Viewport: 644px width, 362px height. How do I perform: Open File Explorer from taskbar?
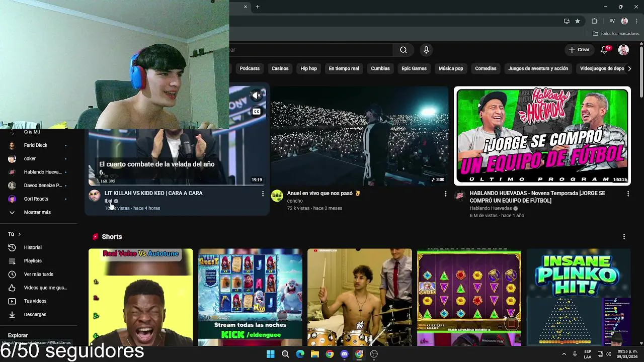coord(314,354)
